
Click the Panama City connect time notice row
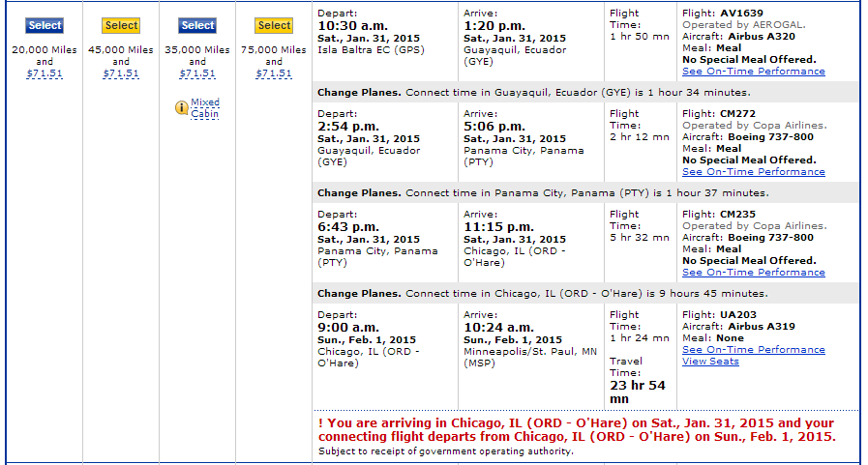[x=585, y=193]
